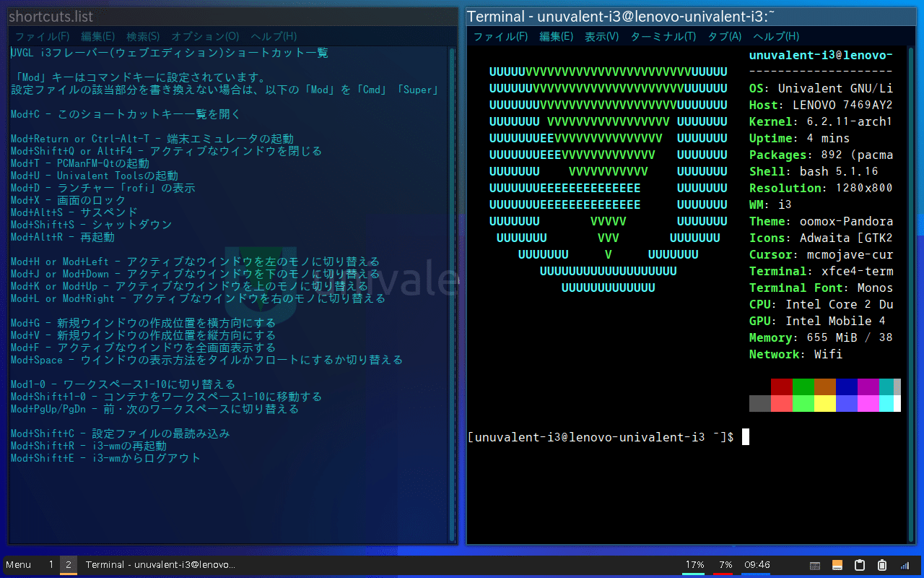
Task: Open the clipboard manager tray icon
Action: point(860,565)
